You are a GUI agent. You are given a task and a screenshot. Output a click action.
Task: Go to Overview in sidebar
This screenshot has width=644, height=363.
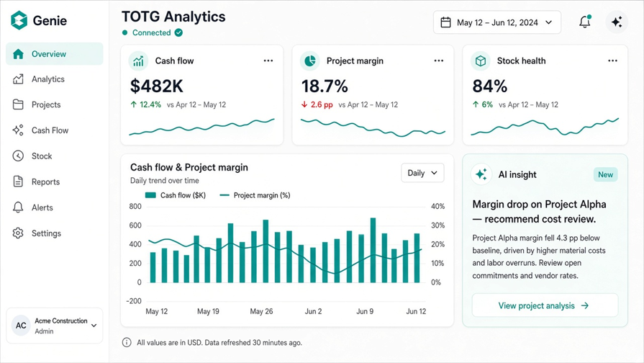pyautogui.click(x=55, y=54)
